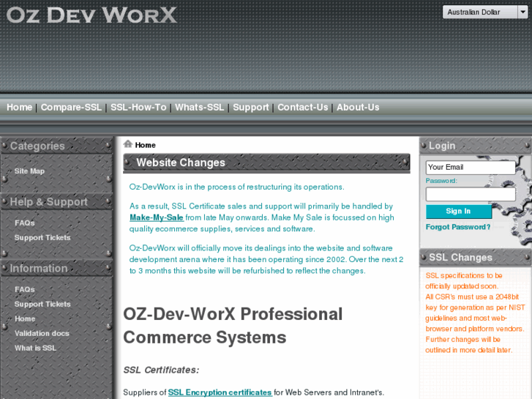Click Home link in Information sidebar
The height and width of the screenshot is (399, 532).
[x=25, y=319]
